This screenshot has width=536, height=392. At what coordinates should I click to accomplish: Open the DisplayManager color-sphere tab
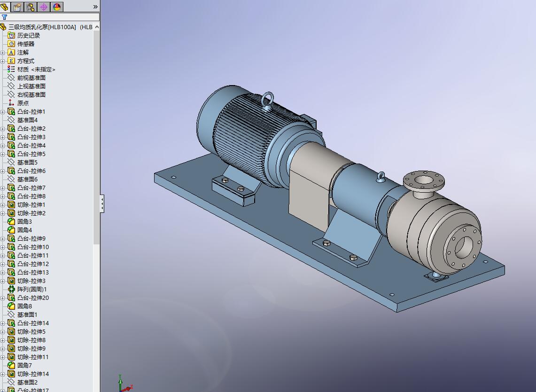pyautogui.click(x=57, y=7)
